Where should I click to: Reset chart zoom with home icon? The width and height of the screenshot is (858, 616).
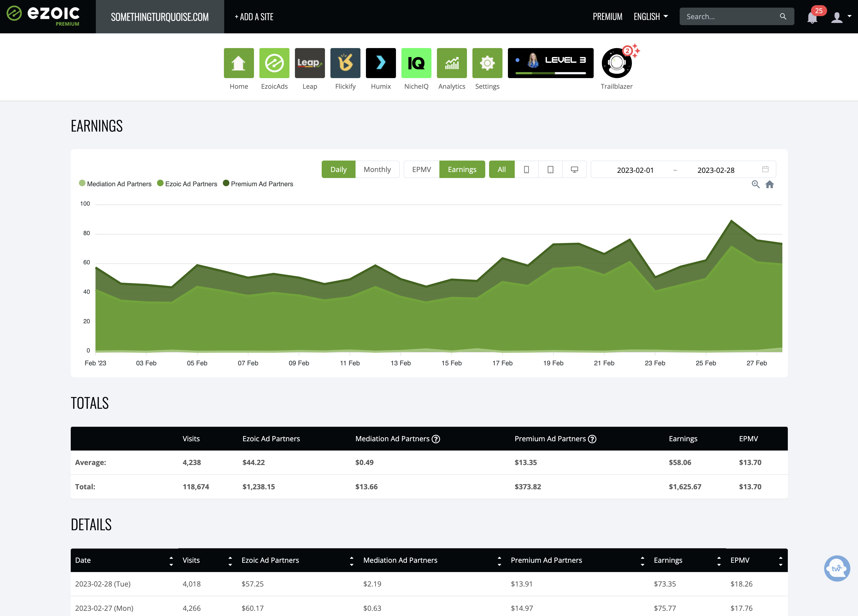coord(770,184)
